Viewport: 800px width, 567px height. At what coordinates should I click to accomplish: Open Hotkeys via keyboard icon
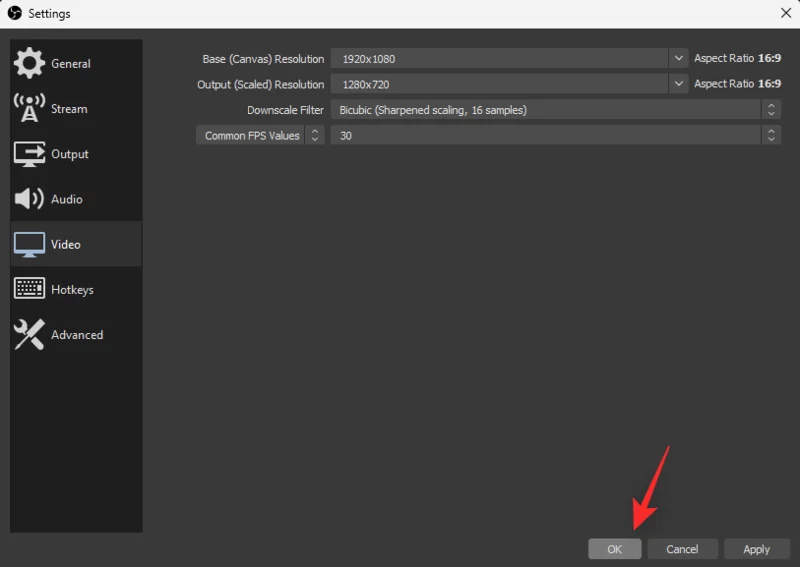coord(29,289)
